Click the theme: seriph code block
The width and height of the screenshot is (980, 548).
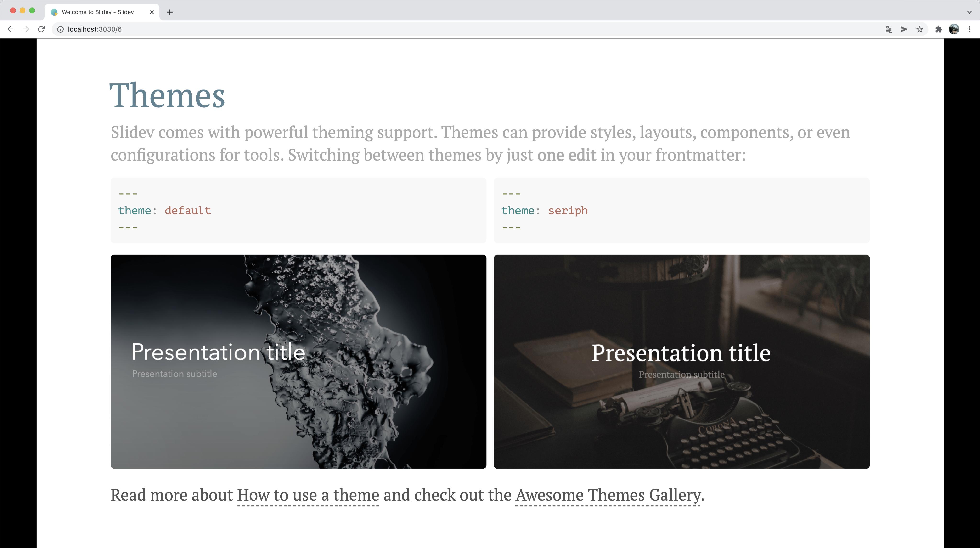pyautogui.click(x=681, y=210)
